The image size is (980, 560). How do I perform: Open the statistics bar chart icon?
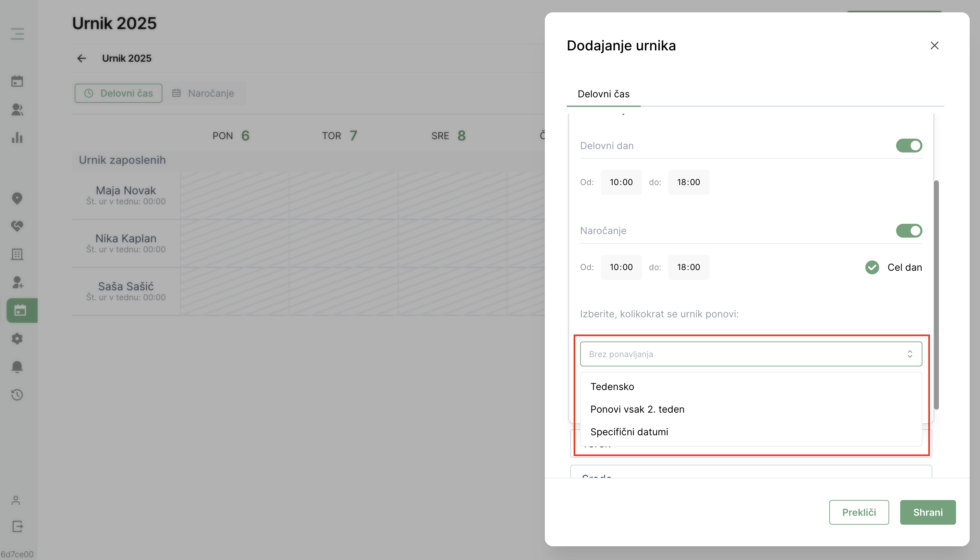[x=17, y=138]
